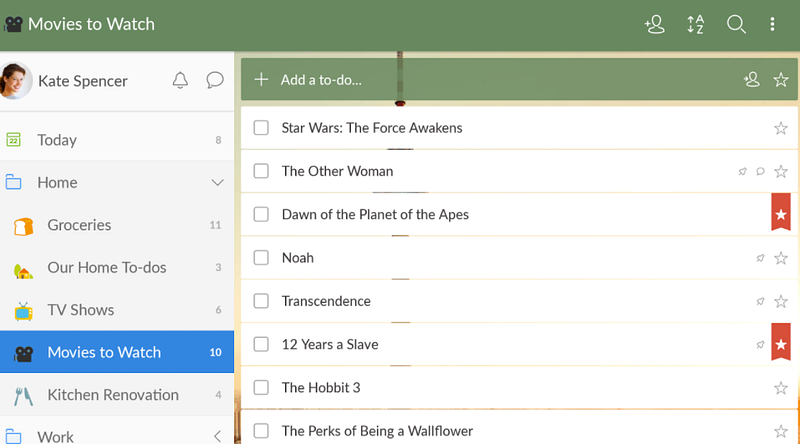Tick The Hobbit 3 checkbox
The width and height of the screenshot is (800, 444).
(261, 388)
